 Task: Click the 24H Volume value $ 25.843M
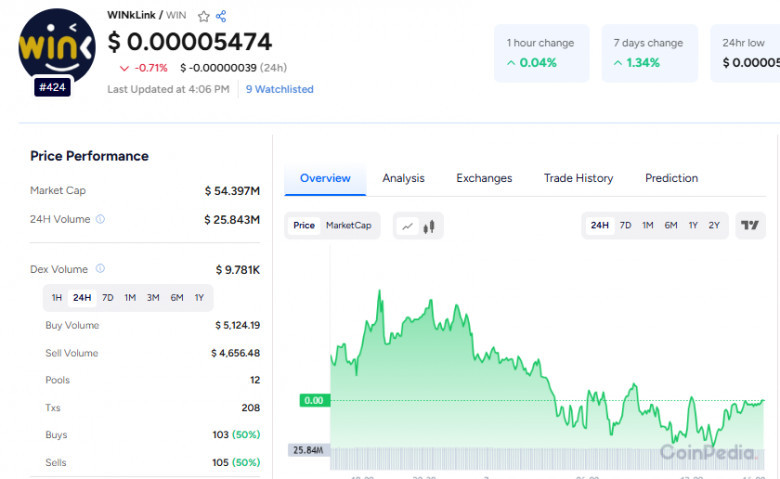tap(232, 219)
